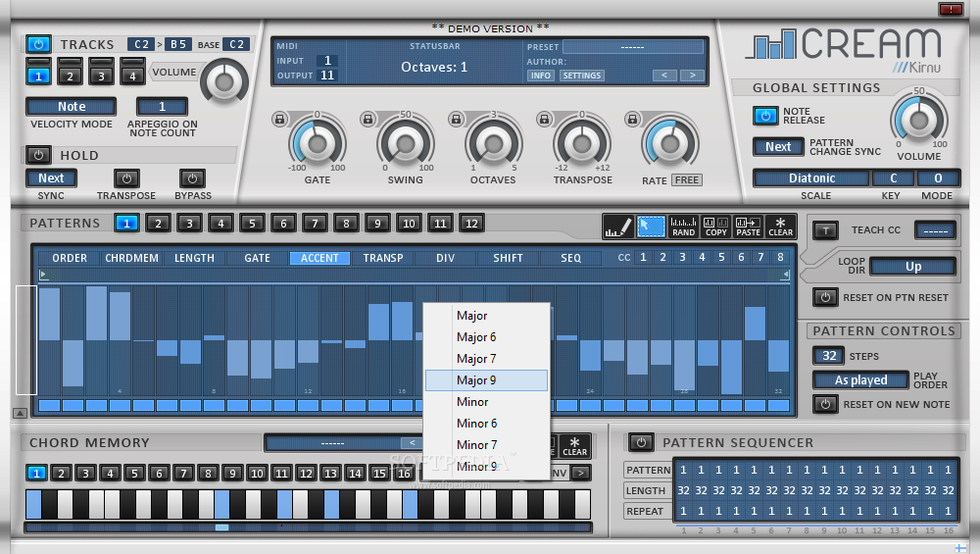Image resolution: width=980 pixels, height=554 pixels.
Task: Toggle the FREE rate button
Action: coord(686,180)
